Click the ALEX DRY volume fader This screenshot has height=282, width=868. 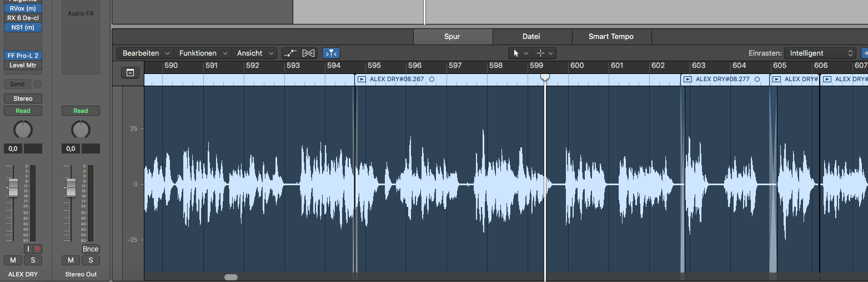(x=13, y=187)
